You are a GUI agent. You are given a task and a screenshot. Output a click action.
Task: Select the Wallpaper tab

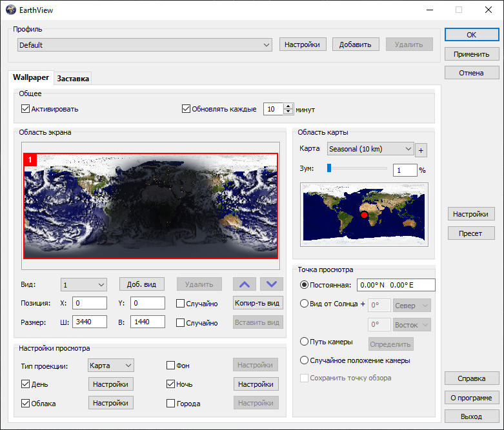tap(31, 77)
